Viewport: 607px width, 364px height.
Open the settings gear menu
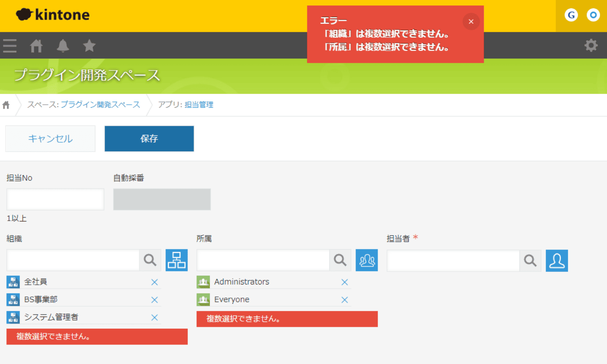point(591,45)
